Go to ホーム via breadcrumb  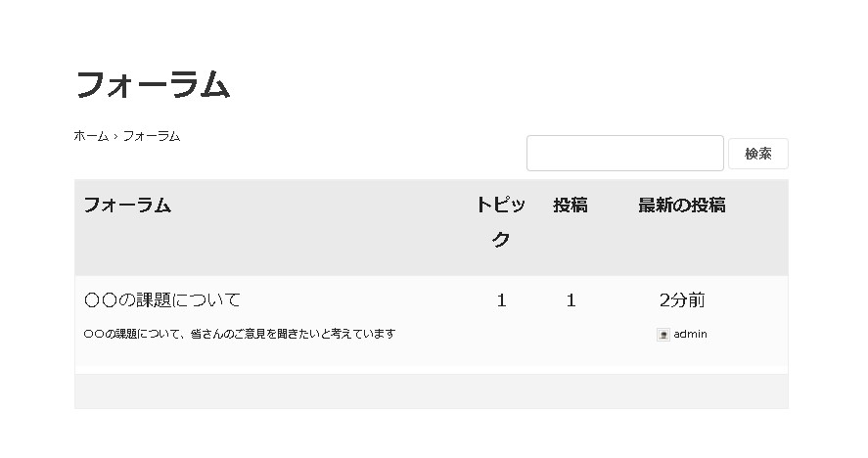click(91, 136)
